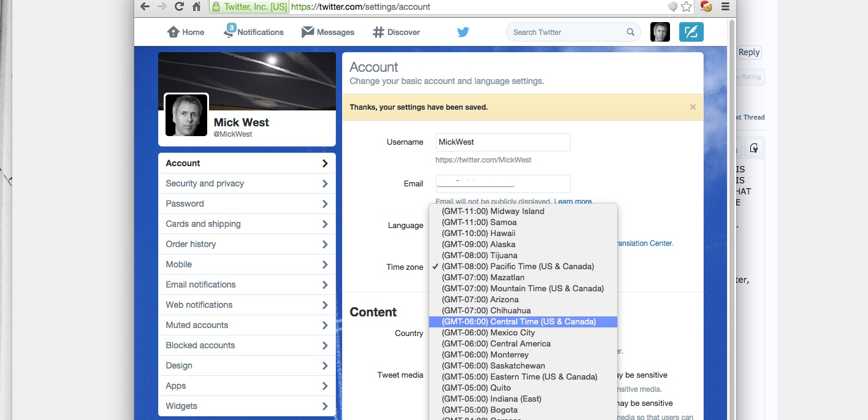Click the browser forward arrow
The image size is (868, 420).
(162, 7)
